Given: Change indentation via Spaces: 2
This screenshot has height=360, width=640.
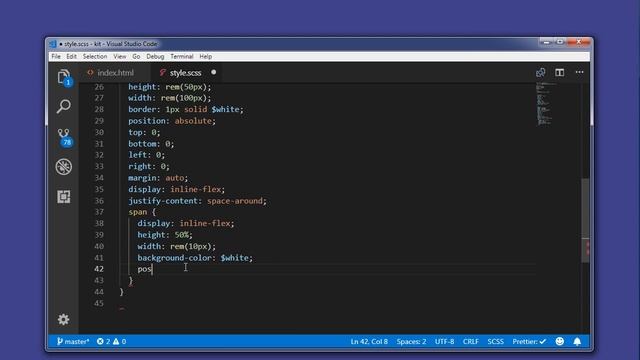Looking at the screenshot, I should 411,341.
